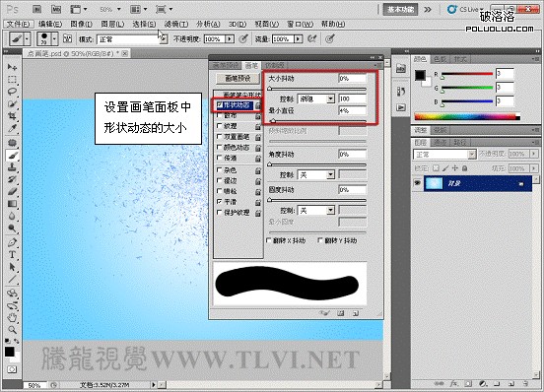Select the History Brush tool

12,179
